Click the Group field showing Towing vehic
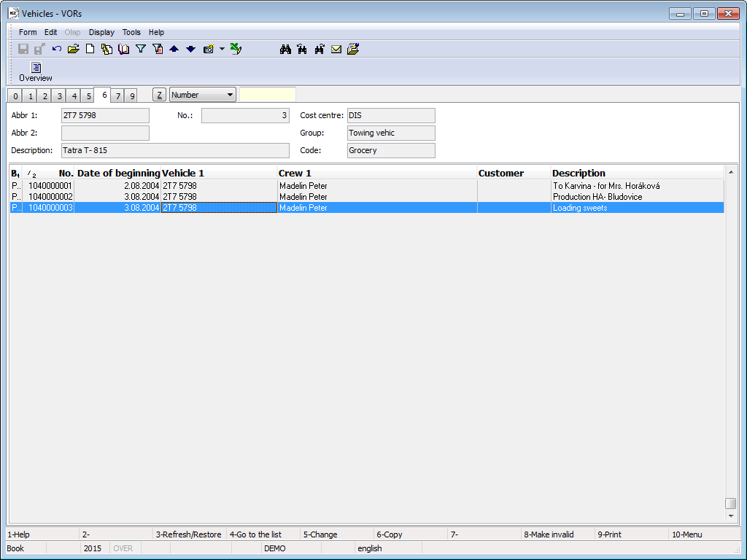 pyautogui.click(x=391, y=133)
